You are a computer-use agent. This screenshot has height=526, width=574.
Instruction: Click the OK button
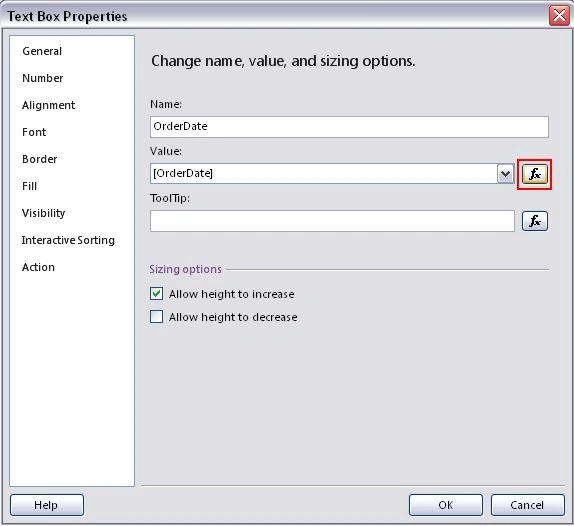[446, 505]
